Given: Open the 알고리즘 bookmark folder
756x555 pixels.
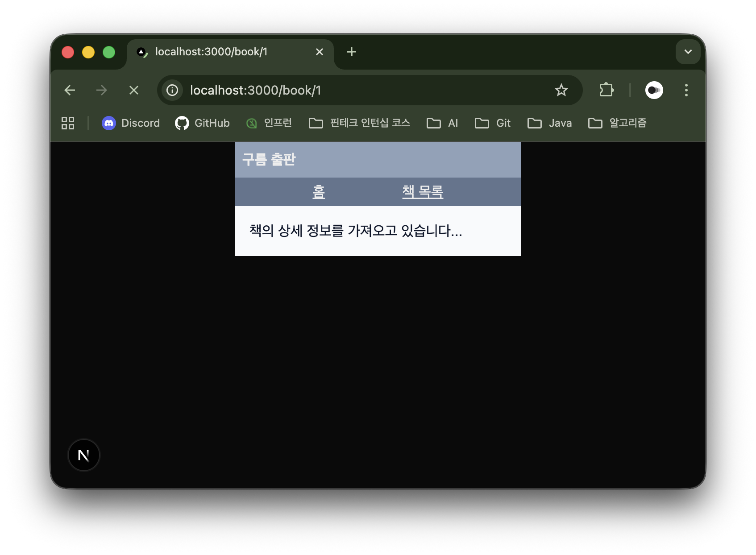Looking at the screenshot, I should (617, 123).
